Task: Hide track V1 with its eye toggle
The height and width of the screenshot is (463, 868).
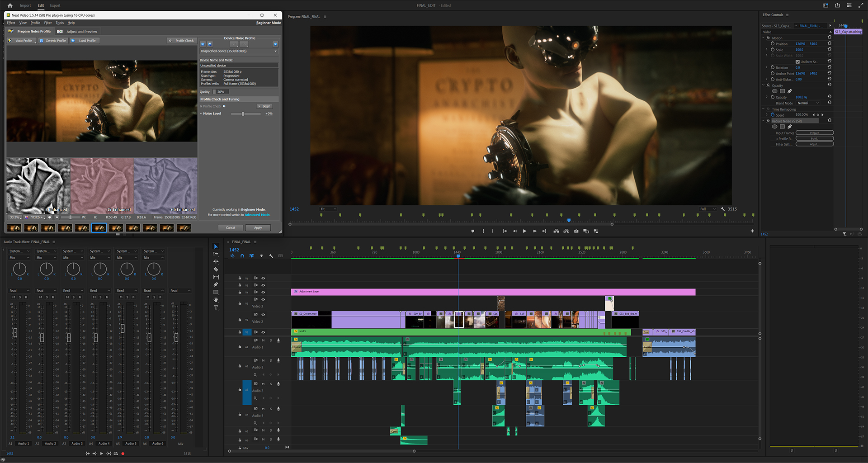Action: click(x=263, y=332)
